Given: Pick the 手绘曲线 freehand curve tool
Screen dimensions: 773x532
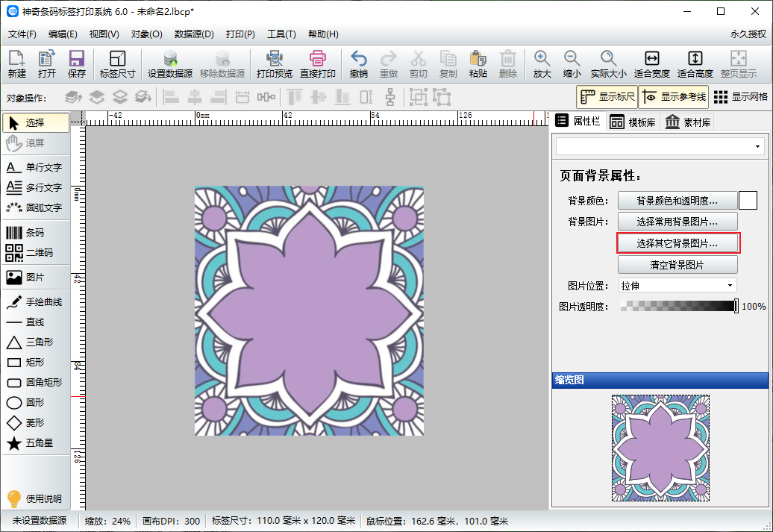Looking at the screenshot, I should (35, 302).
